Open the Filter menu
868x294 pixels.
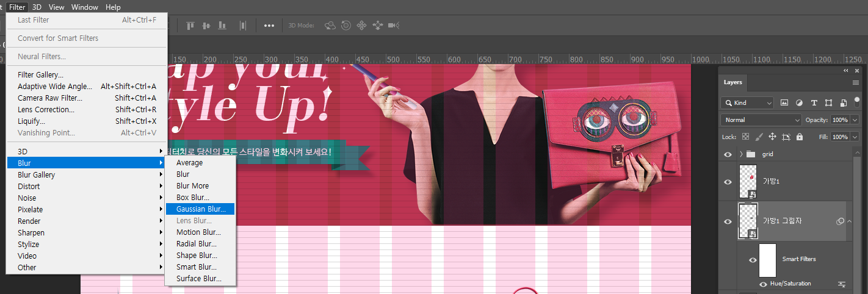18,7
